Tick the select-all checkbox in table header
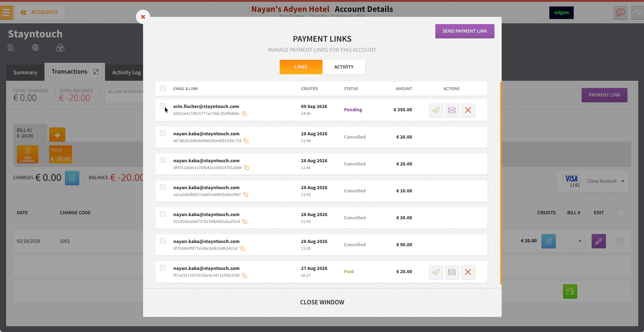The height and width of the screenshot is (332, 644). (x=163, y=89)
